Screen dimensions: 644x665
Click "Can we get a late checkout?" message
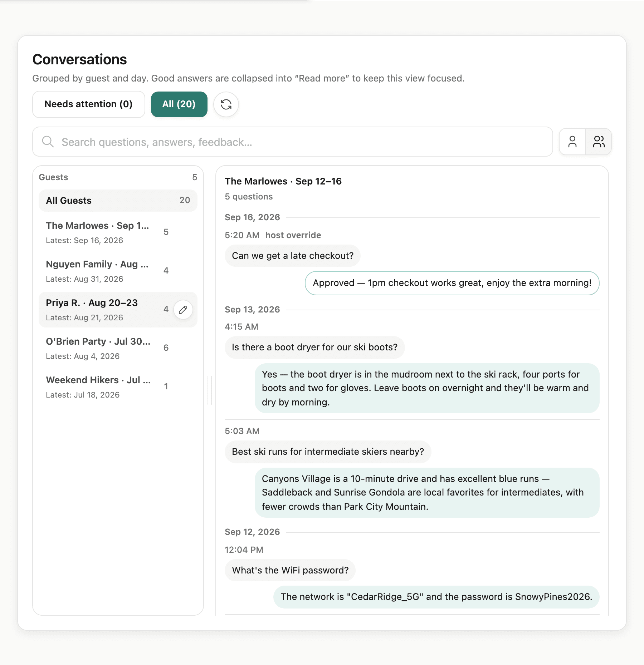coord(293,256)
